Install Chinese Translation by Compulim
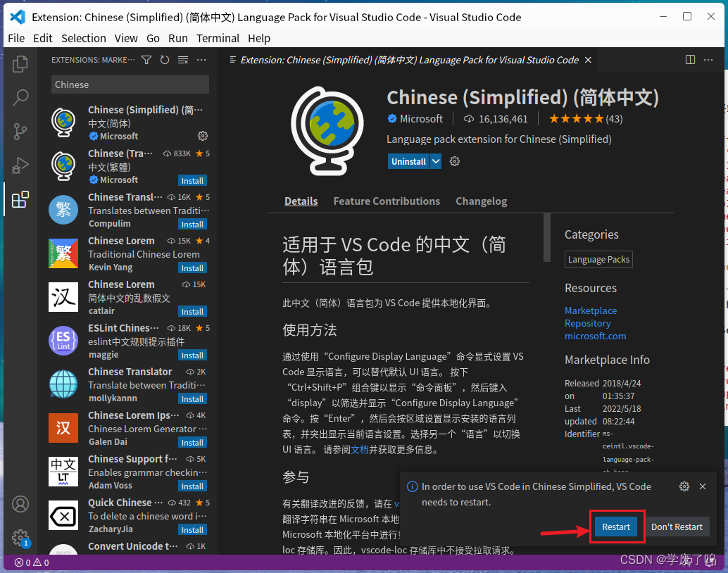Image resolution: width=728 pixels, height=573 pixels. (x=192, y=225)
